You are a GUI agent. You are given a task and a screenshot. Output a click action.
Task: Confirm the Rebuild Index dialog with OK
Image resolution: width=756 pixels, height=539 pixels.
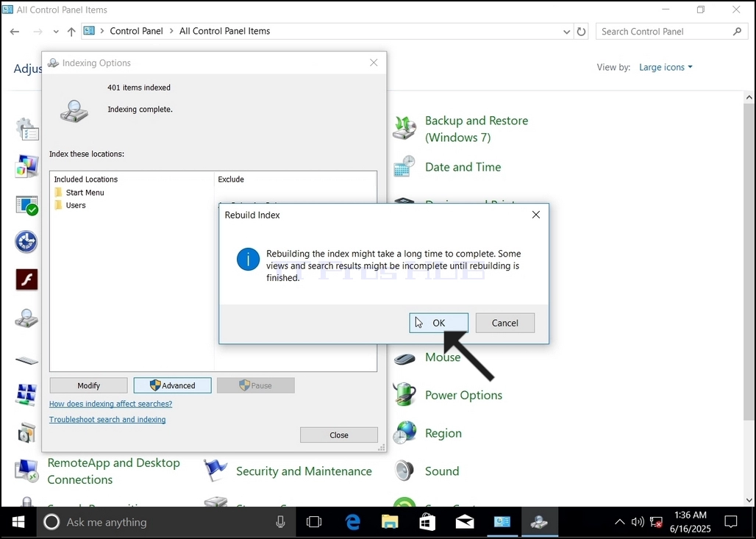pyautogui.click(x=438, y=323)
